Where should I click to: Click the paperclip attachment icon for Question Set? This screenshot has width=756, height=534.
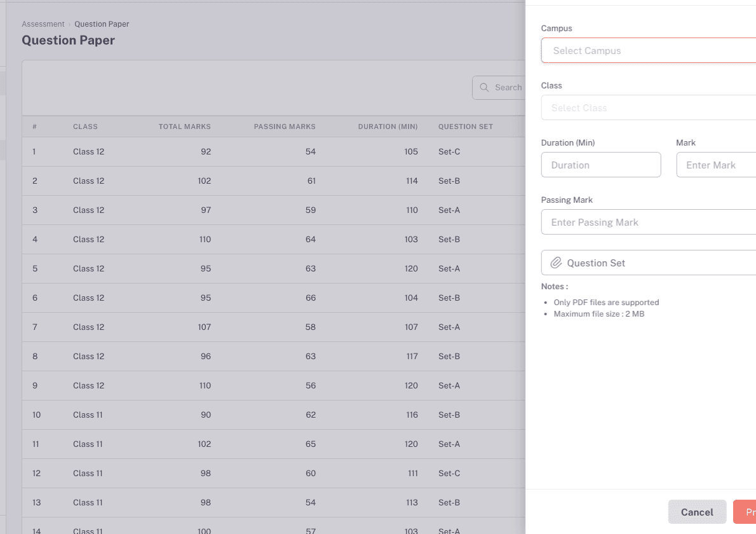[556, 263]
